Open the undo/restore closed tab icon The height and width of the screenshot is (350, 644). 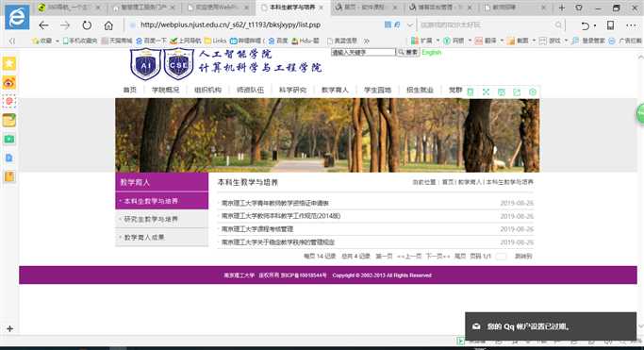585,25
